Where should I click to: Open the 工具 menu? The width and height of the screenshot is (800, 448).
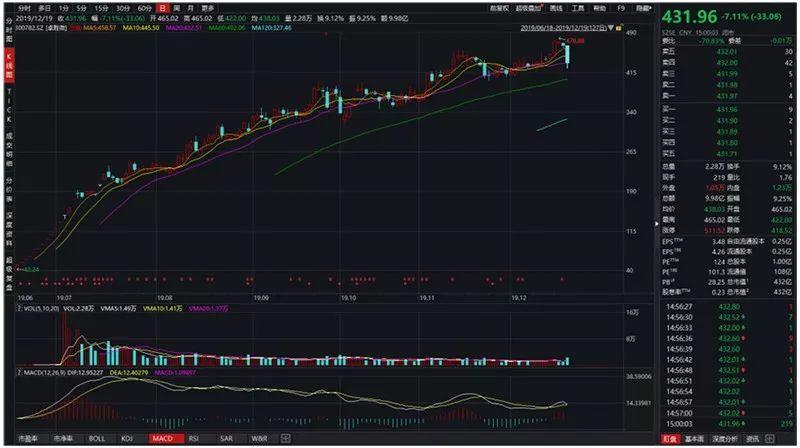578,8
